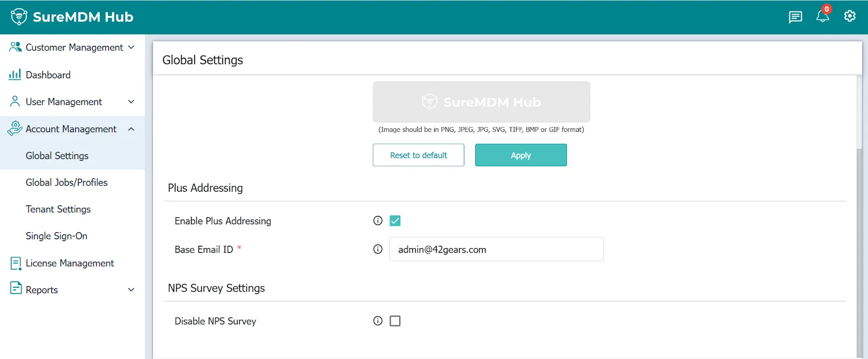Click the Apply button

[521, 155]
